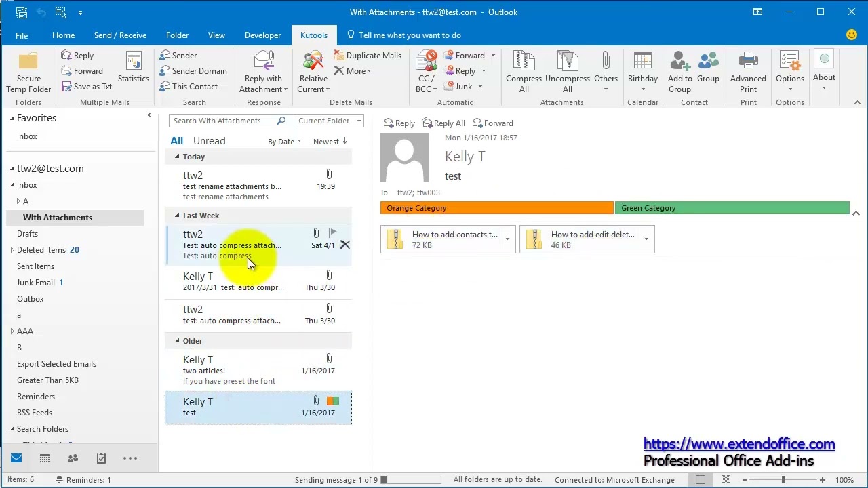Open Automatic Forward dropdown arrow

tap(493, 56)
